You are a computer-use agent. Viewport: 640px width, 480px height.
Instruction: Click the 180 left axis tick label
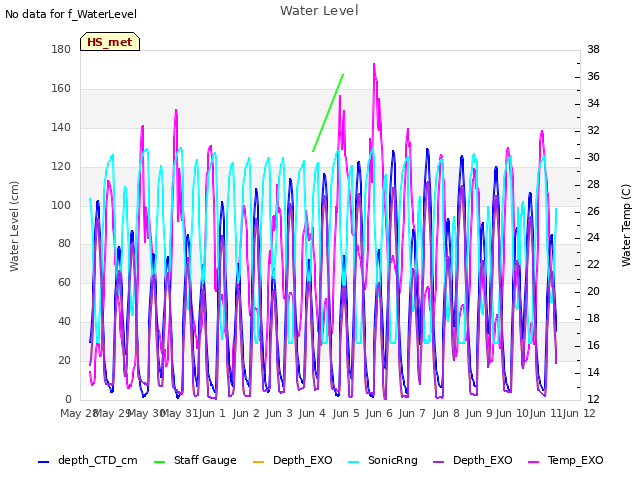tap(61, 49)
